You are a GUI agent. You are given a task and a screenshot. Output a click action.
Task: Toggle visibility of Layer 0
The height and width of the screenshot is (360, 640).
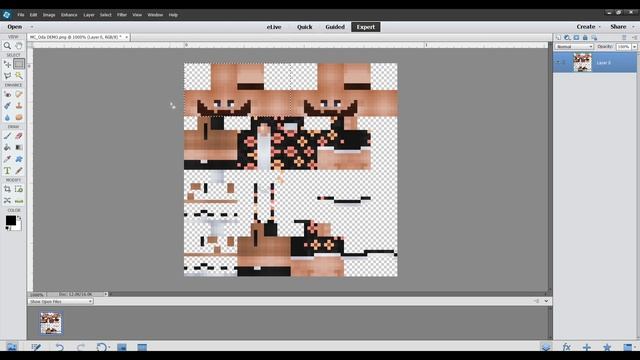558,62
